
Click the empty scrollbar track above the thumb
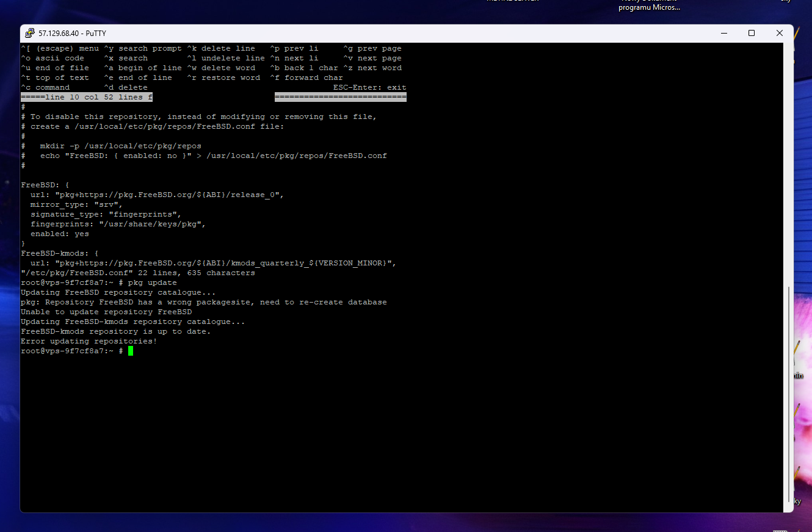[x=788, y=165]
